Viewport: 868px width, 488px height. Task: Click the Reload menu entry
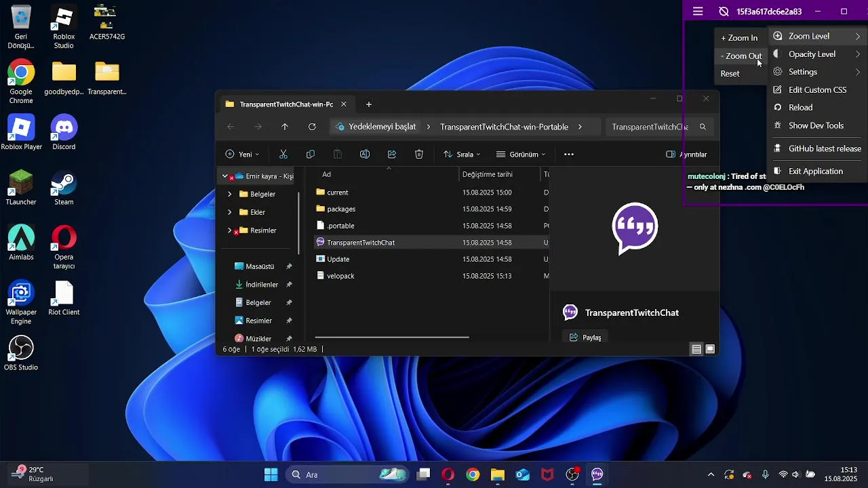[818, 107]
